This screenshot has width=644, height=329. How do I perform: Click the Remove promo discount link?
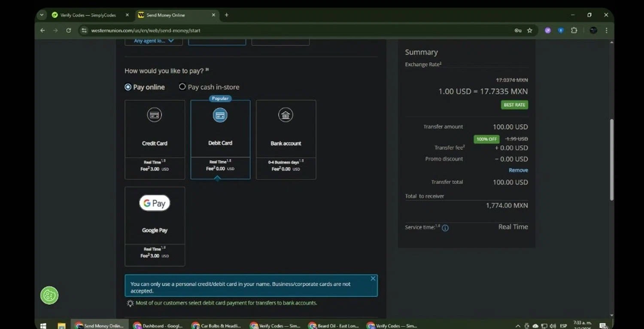518,170
